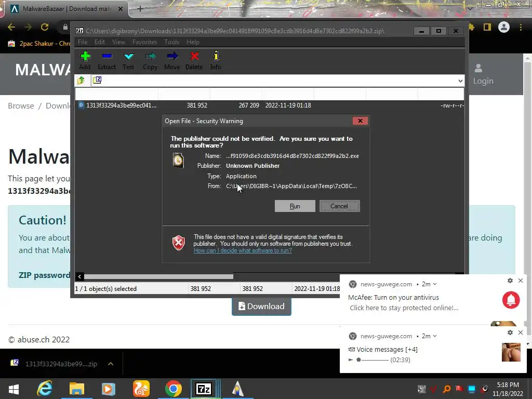The image size is (532, 399).
Task: Open Internet Explorer from the taskbar
Action: [45, 389]
